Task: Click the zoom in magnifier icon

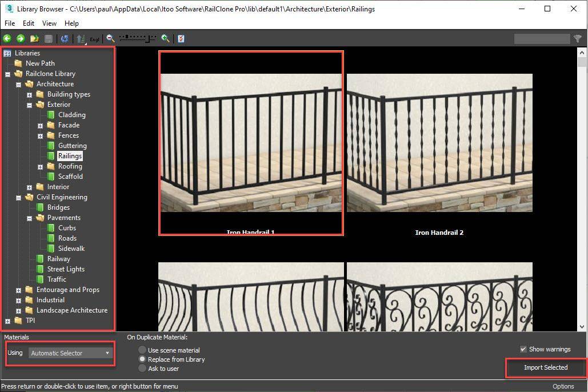Action: click(x=164, y=38)
